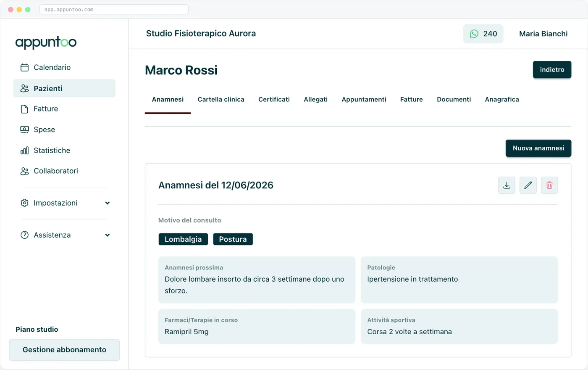Expand the Impostazioni chevron

point(108,203)
